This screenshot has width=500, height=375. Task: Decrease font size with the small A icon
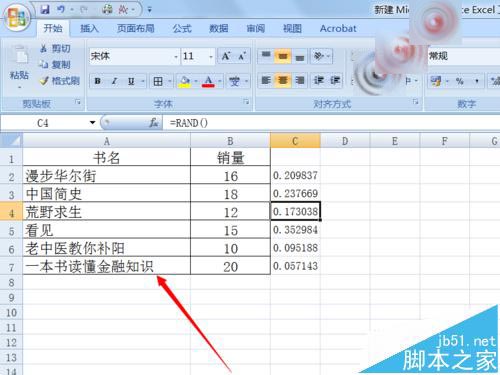[242, 56]
